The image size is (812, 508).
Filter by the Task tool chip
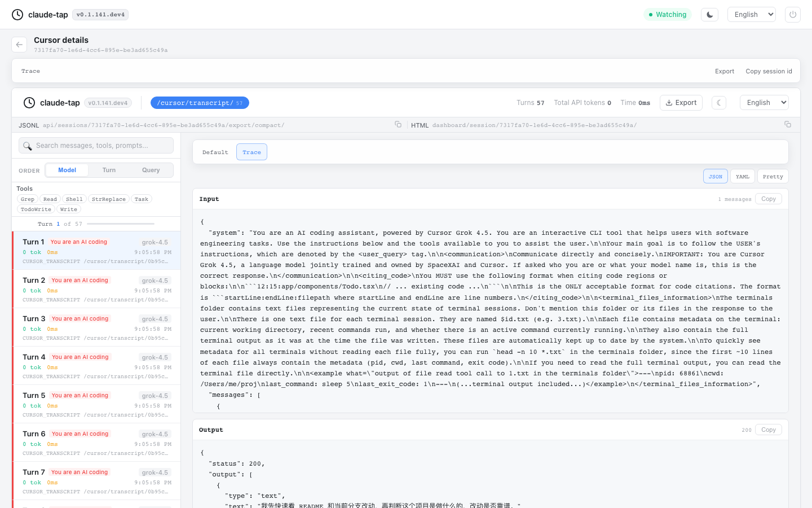coord(142,199)
